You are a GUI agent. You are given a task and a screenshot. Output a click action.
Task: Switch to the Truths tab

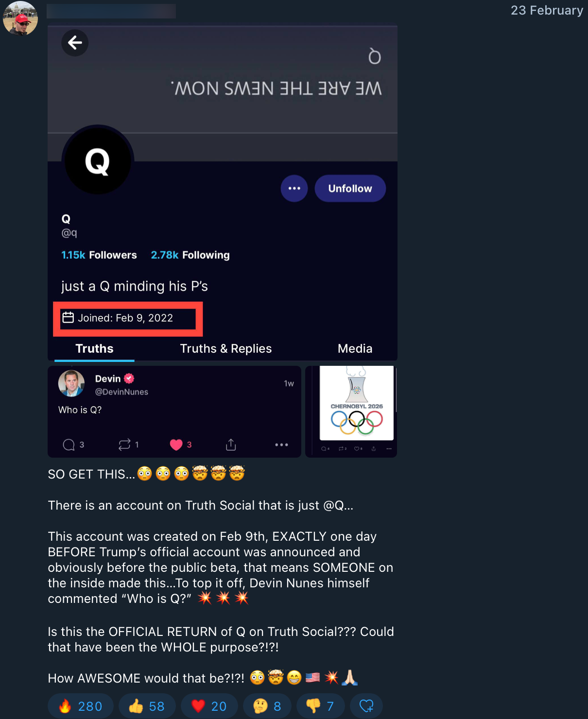tap(94, 349)
